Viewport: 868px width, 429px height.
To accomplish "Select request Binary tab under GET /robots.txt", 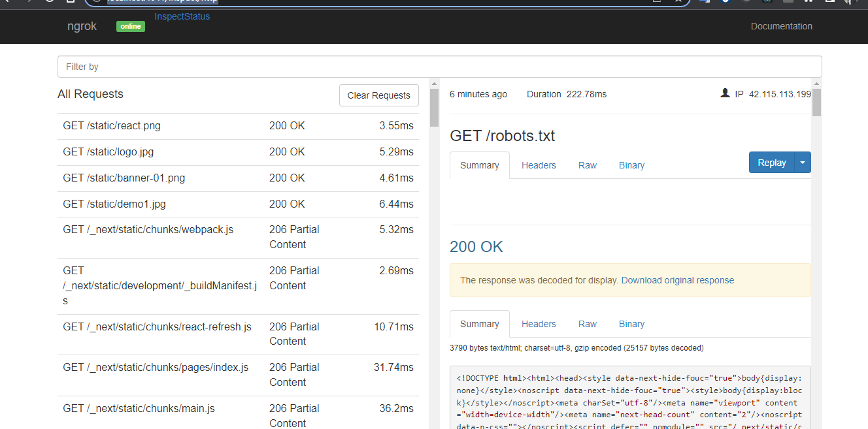I will point(631,165).
